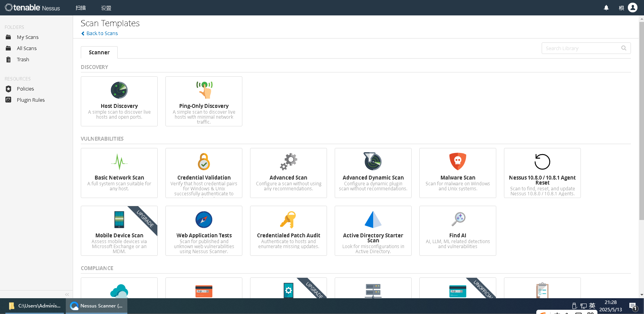The height and width of the screenshot is (314, 644).
Task: Open the 设置 menu in top bar
Action: coord(106,8)
